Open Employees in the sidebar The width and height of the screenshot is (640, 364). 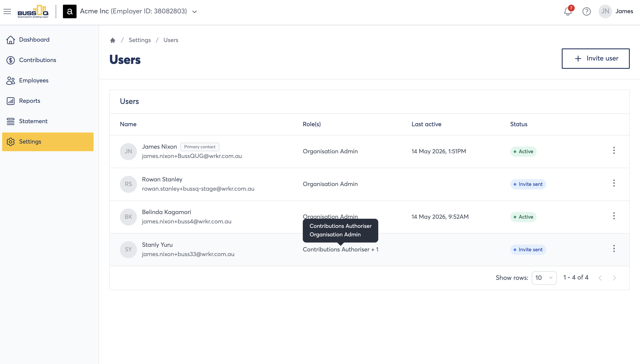pos(48,80)
